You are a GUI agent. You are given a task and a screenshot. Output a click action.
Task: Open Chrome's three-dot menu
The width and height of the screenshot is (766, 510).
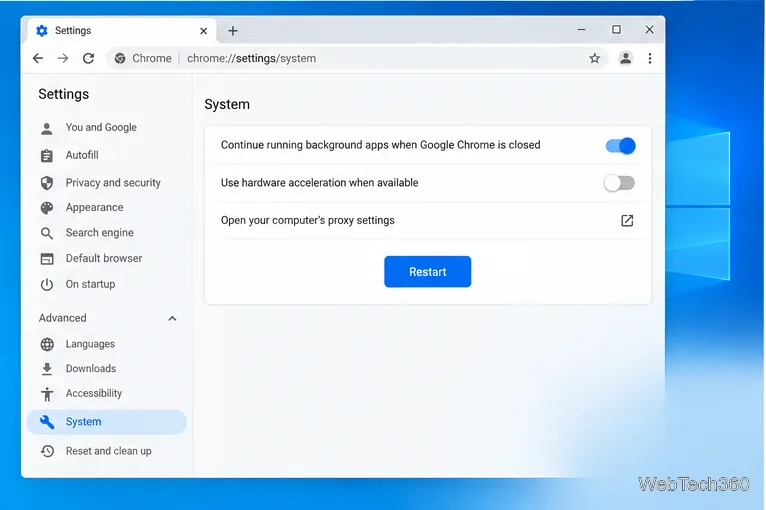650,59
